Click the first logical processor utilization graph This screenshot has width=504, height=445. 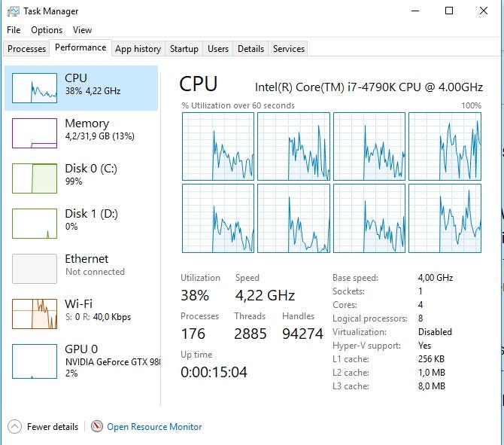point(218,146)
